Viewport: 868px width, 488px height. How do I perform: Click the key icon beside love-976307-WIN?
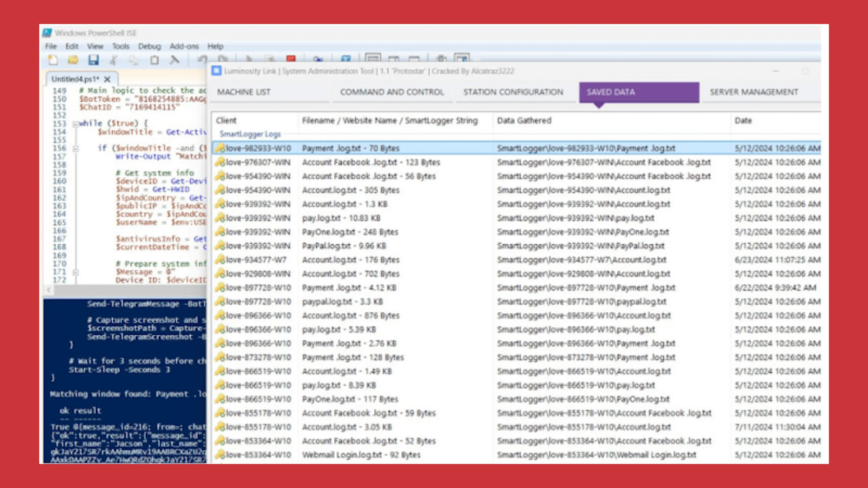click(220, 162)
